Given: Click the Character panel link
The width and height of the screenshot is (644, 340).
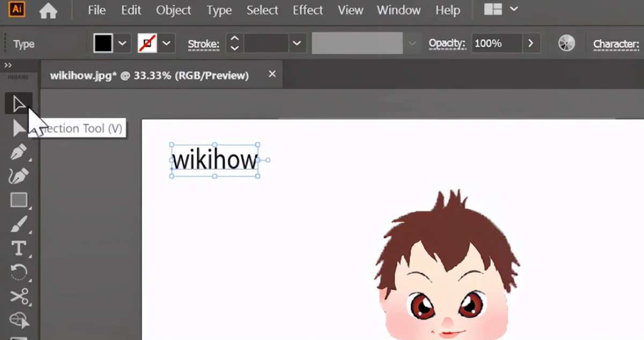Looking at the screenshot, I should point(616,44).
